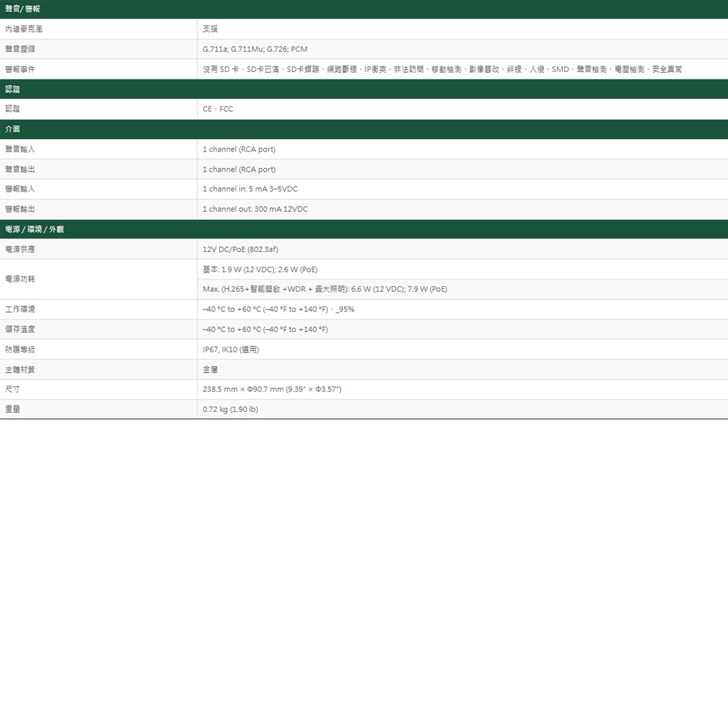728x728 pixels.
Task: Select the 工作環境 label
Action: coord(20,309)
